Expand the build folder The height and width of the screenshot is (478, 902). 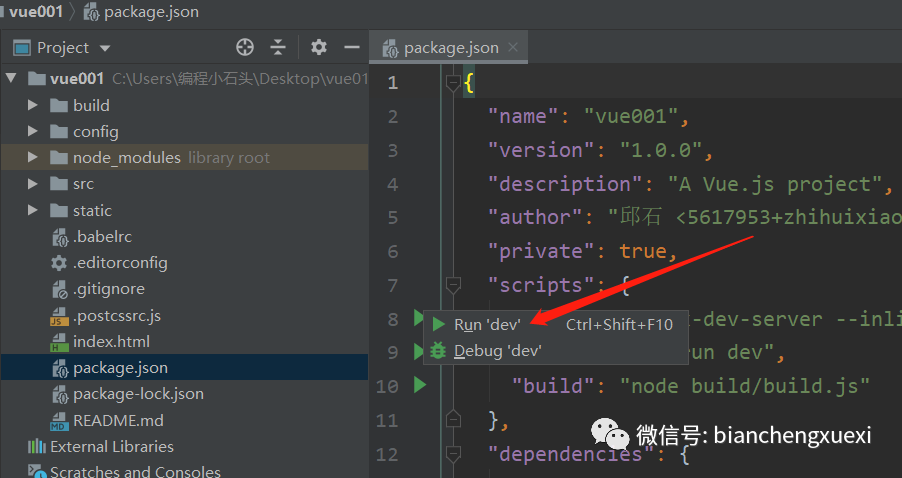pos(33,105)
